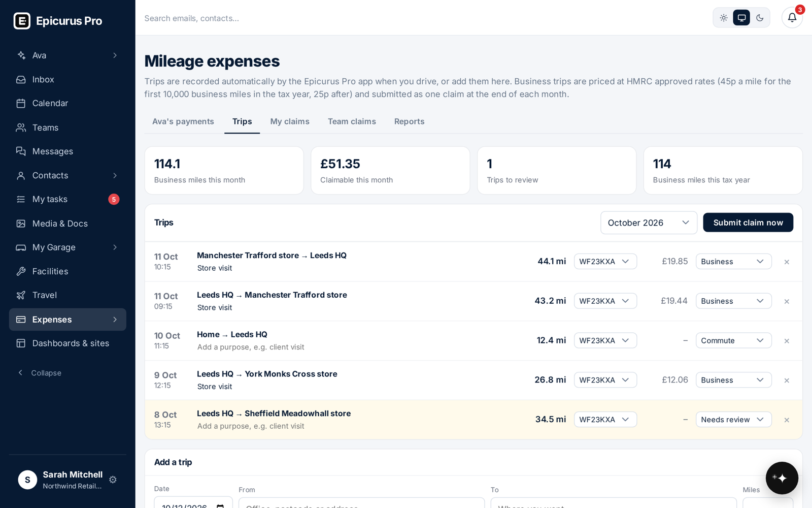
Task: Expand the My Garage submenu chevron
Action: coord(115,247)
